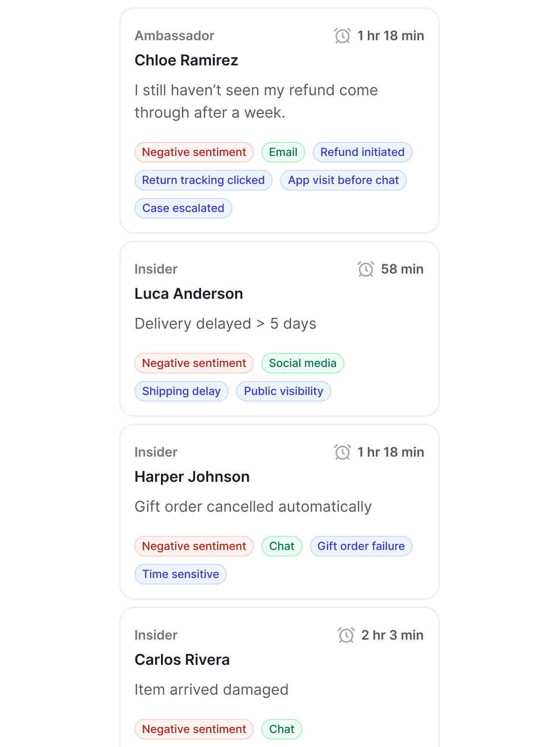This screenshot has width=560, height=747.
Task: Click the Shipping delay tag
Action: coord(181,391)
